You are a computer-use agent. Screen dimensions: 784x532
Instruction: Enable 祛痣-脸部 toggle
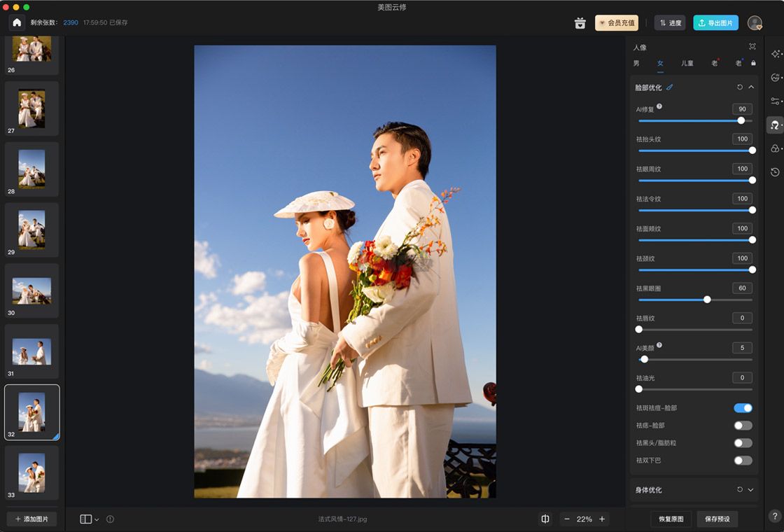(743, 426)
